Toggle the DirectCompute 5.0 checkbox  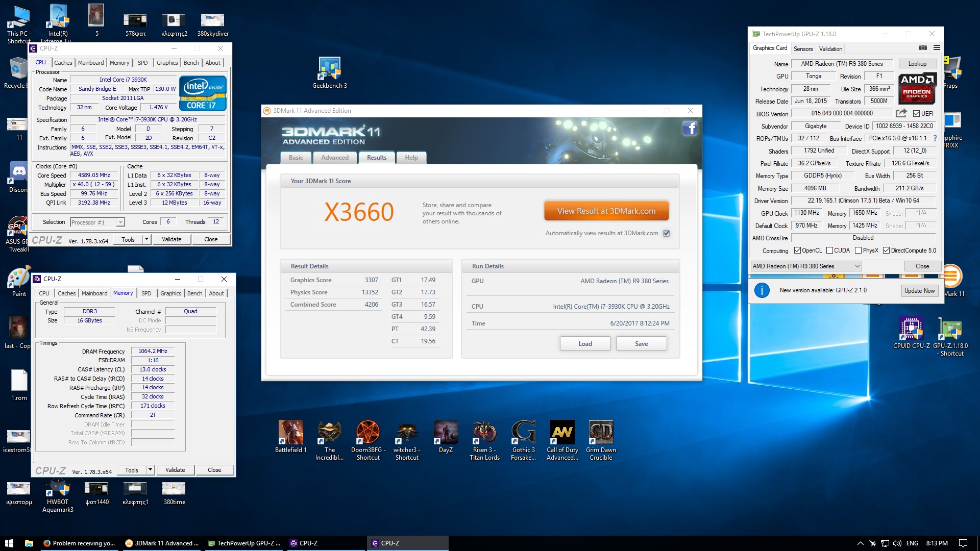click(x=887, y=251)
